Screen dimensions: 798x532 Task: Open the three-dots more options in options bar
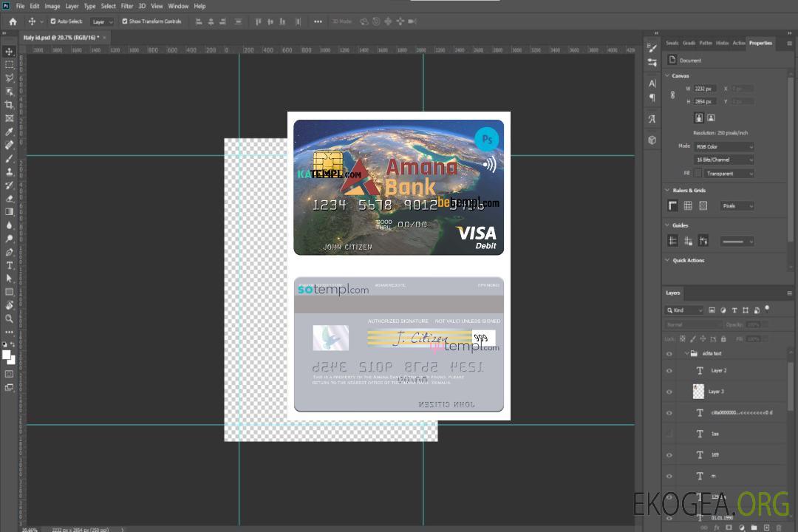pyautogui.click(x=318, y=21)
